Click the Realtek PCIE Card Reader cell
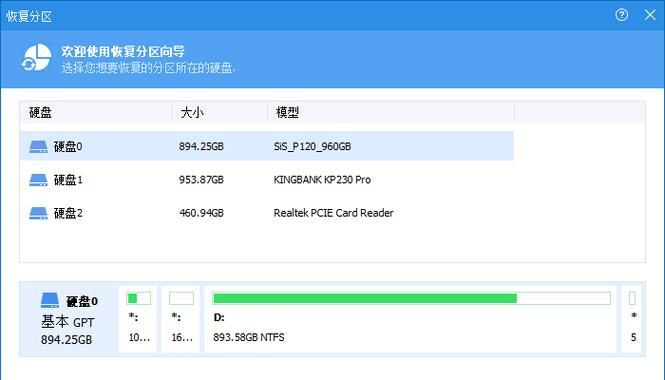Screen dimensions: 665x380 pos(333,213)
